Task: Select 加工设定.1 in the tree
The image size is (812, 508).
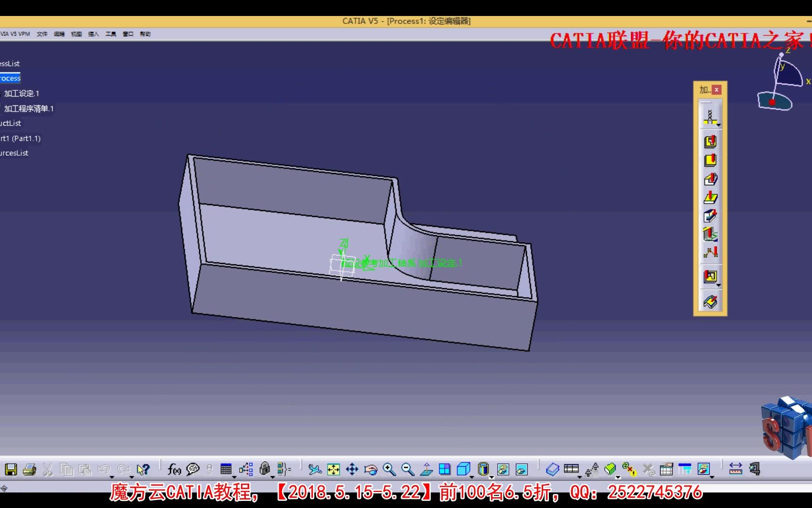Action: click(x=22, y=94)
